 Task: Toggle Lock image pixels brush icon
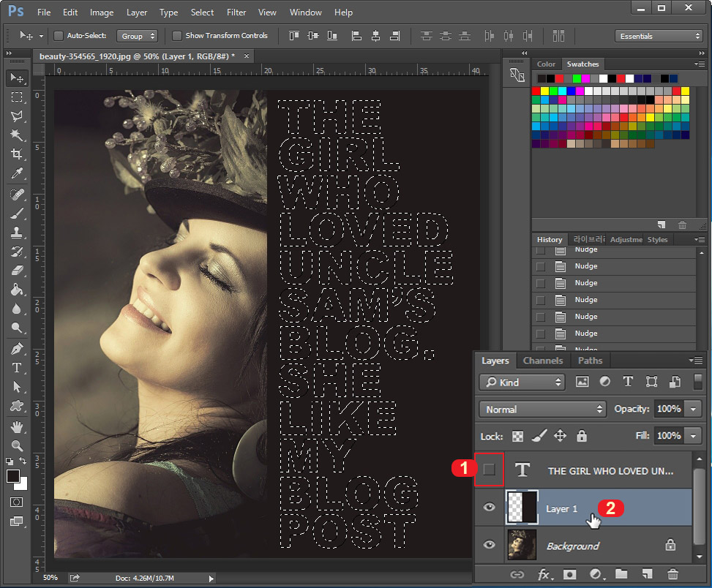(539, 436)
